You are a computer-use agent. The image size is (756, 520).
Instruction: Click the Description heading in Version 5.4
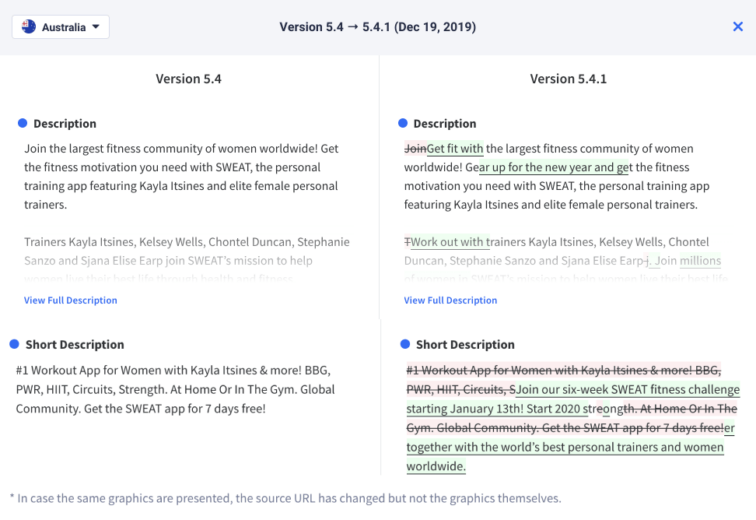(x=65, y=124)
